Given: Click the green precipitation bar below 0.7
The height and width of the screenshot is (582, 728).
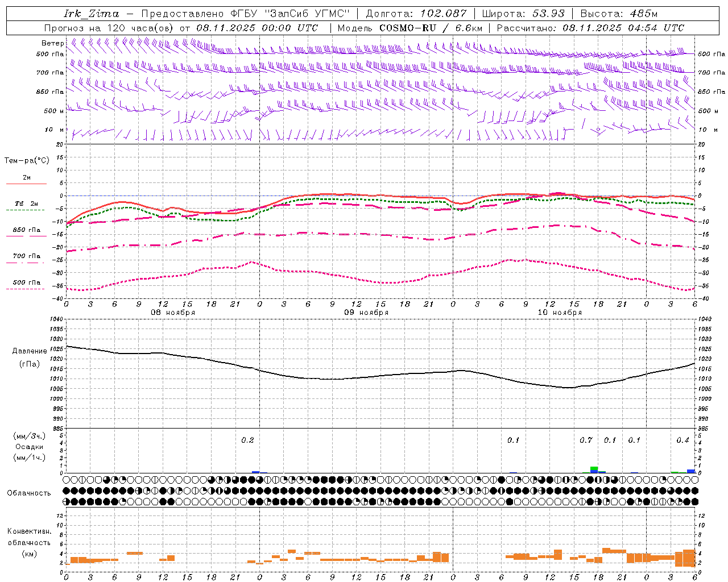Looking at the screenshot, I should (x=594, y=469).
